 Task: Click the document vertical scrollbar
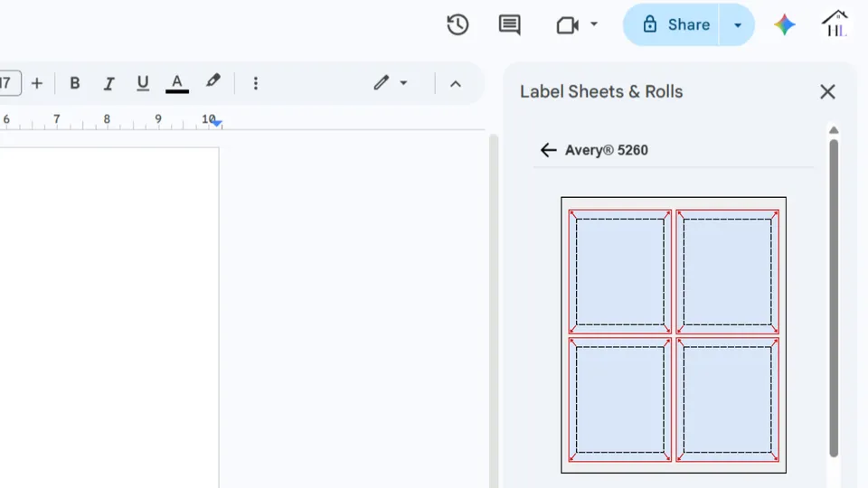494,311
